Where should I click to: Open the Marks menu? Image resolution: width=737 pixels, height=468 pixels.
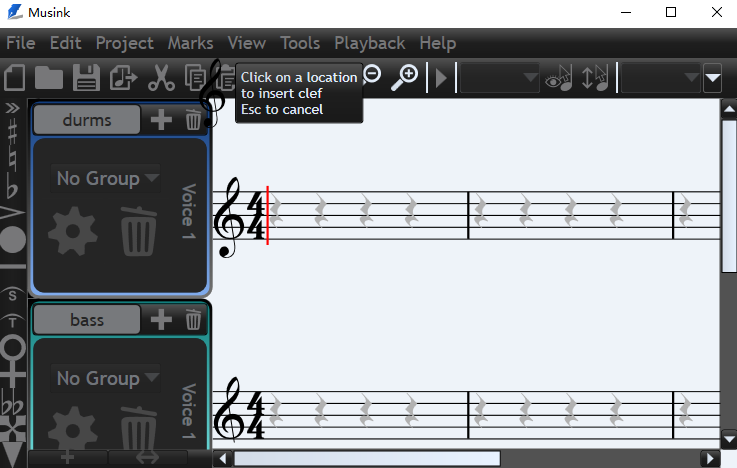[190, 43]
